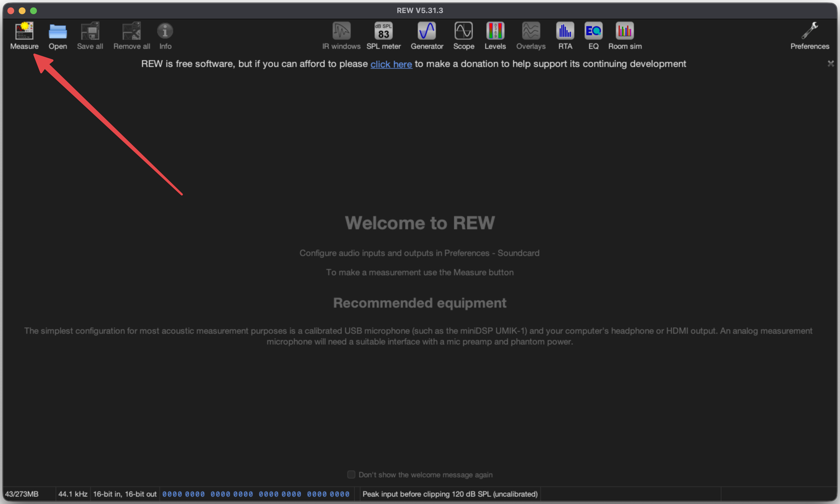Open the Scope tool
840x504 pixels.
(463, 36)
